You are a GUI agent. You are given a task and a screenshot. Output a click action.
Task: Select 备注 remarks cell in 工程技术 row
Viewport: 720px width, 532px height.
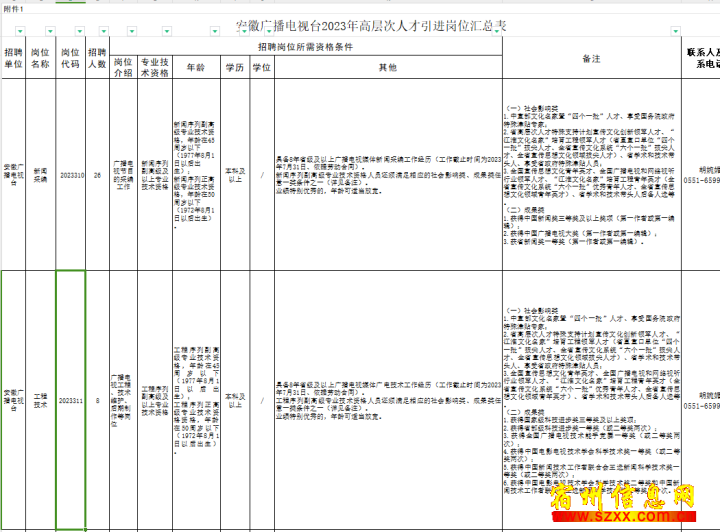click(592, 400)
